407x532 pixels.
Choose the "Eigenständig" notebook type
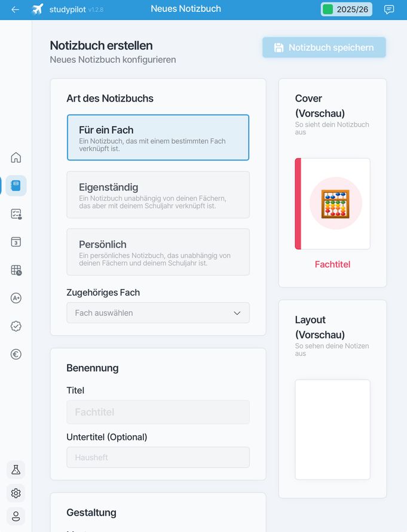(x=158, y=195)
